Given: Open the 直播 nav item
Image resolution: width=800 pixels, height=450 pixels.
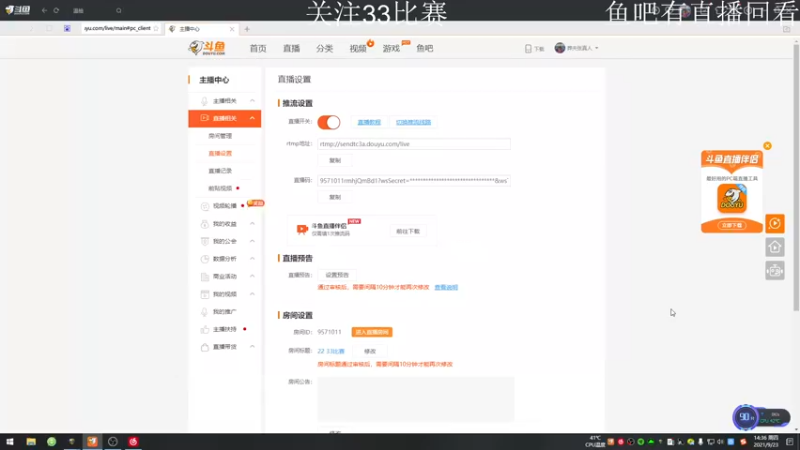Looking at the screenshot, I should point(291,48).
